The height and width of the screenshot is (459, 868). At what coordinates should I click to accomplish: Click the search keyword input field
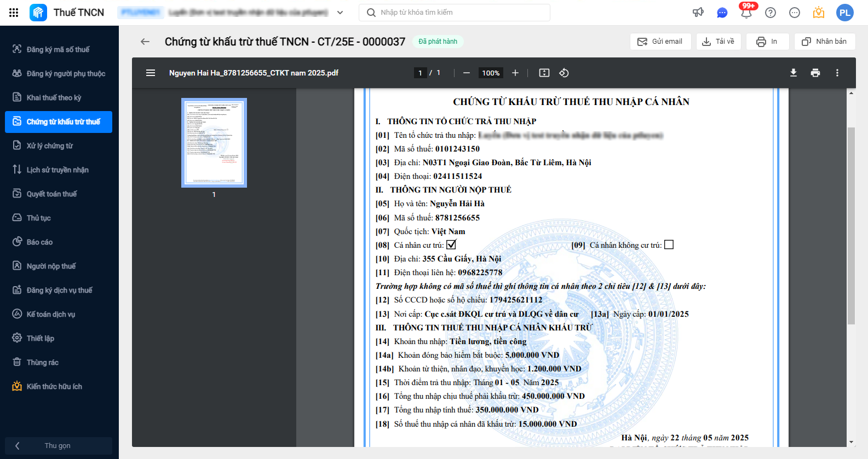(455, 13)
